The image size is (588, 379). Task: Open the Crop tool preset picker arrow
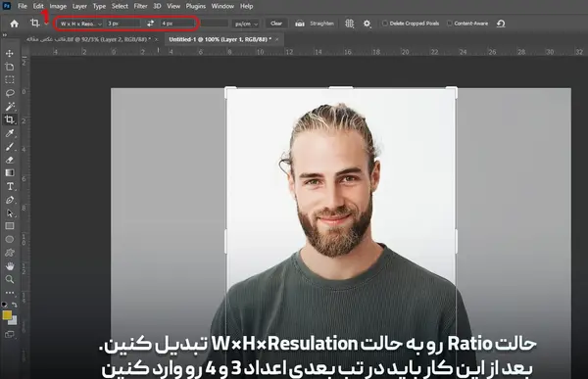(x=46, y=24)
